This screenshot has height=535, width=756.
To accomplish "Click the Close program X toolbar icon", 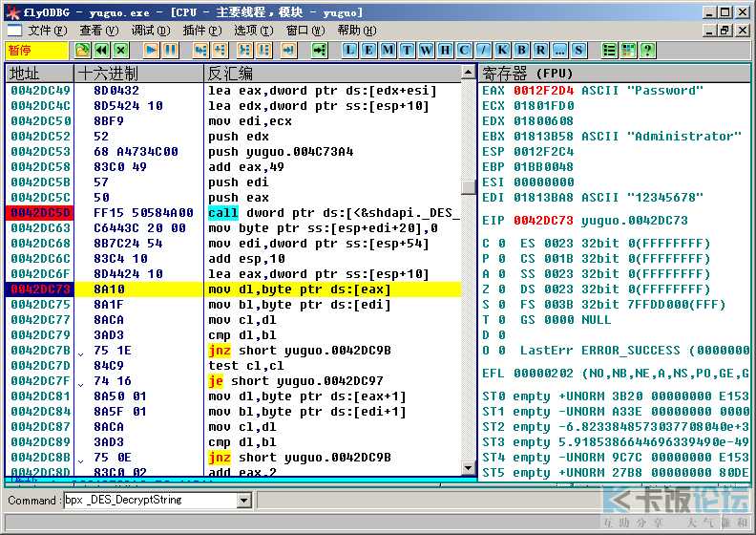I will [x=120, y=51].
